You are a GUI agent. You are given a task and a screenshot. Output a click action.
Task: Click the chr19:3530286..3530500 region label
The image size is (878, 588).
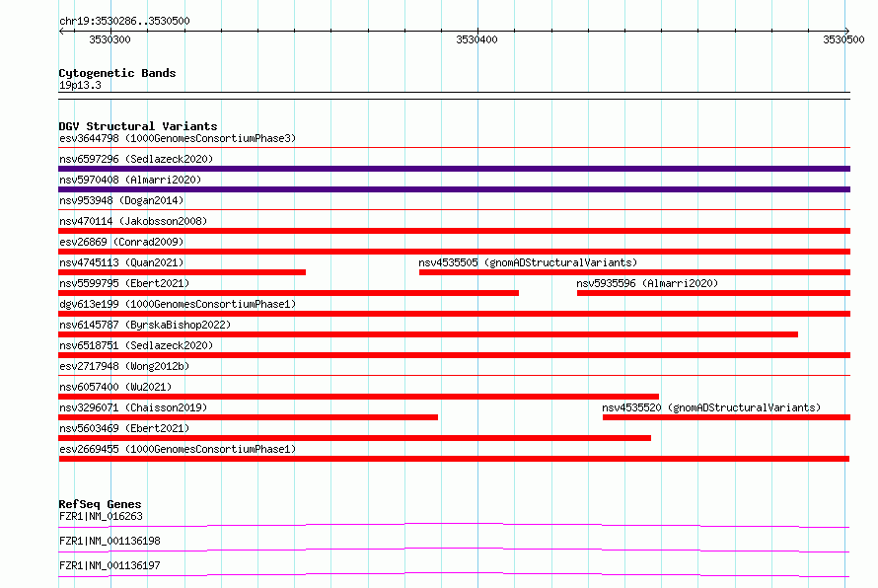pyautogui.click(x=124, y=21)
